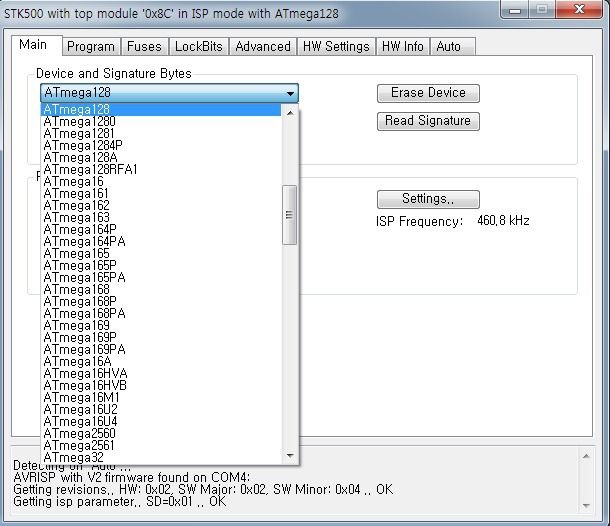Select ATmega128RFA1 from the list
This screenshot has width=610, height=526.
[x=161, y=170]
